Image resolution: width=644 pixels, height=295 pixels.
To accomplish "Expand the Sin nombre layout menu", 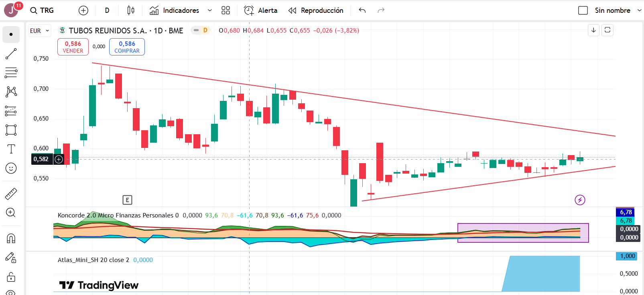I will (x=639, y=10).
